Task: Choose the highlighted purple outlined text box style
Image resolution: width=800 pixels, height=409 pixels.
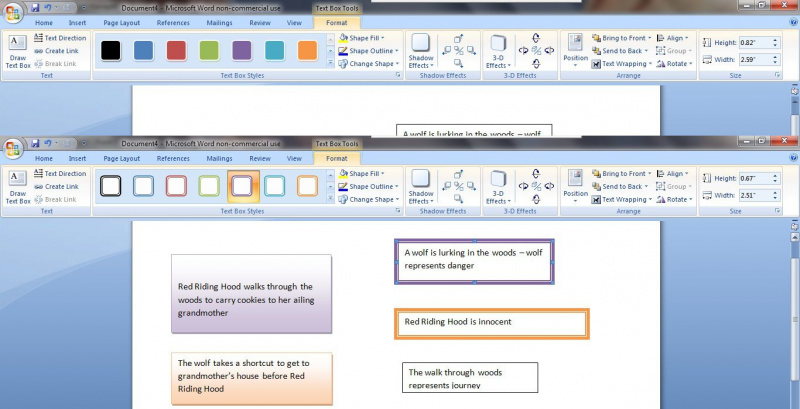Action: (242, 186)
